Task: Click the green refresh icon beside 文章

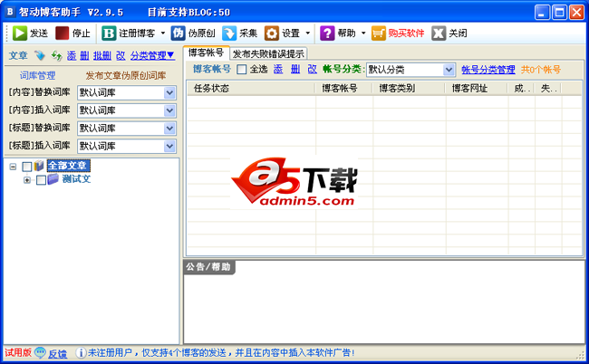Action: tap(57, 55)
